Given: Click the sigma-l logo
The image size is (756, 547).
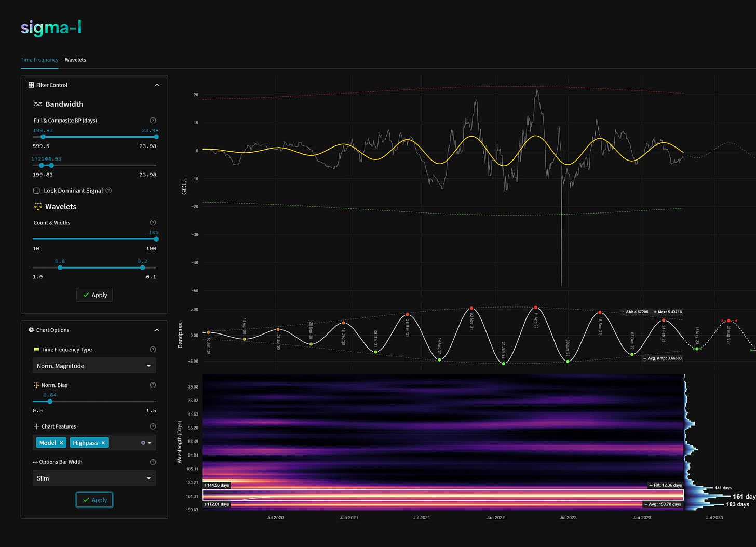Looking at the screenshot, I should point(51,28).
